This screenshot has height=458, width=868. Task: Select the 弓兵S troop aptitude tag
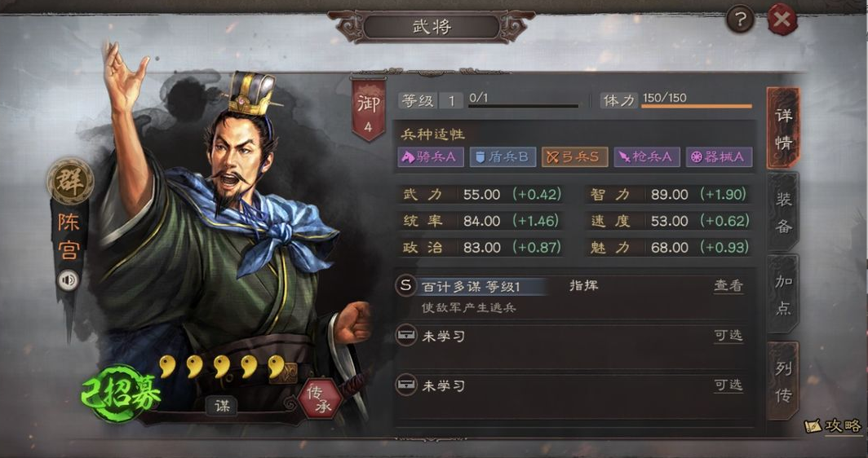coord(574,157)
